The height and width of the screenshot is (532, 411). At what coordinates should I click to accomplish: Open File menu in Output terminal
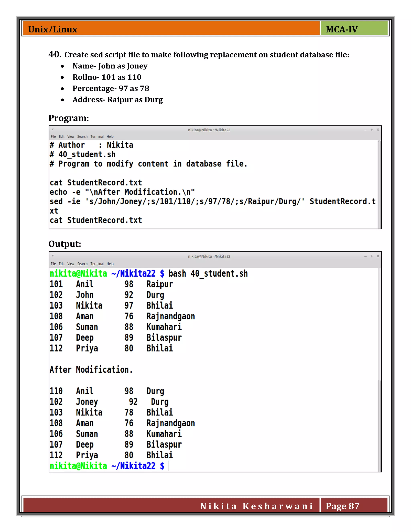pyautogui.click(x=53, y=264)
